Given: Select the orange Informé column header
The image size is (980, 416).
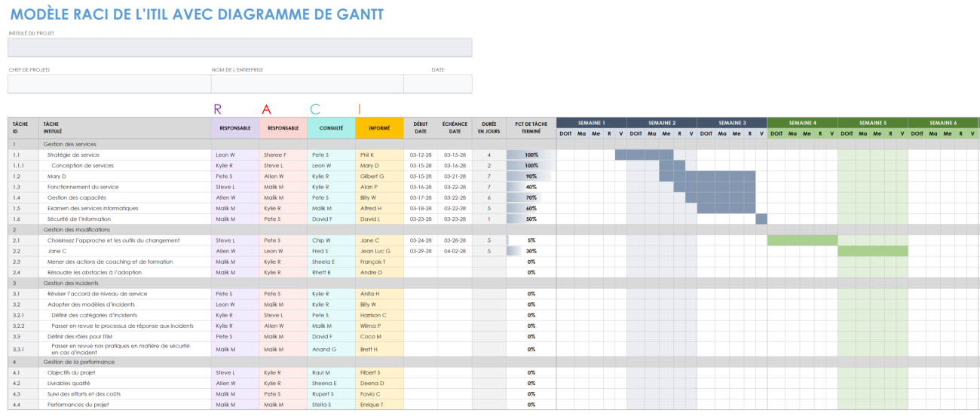Looking at the screenshot, I should tap(379, 128).
